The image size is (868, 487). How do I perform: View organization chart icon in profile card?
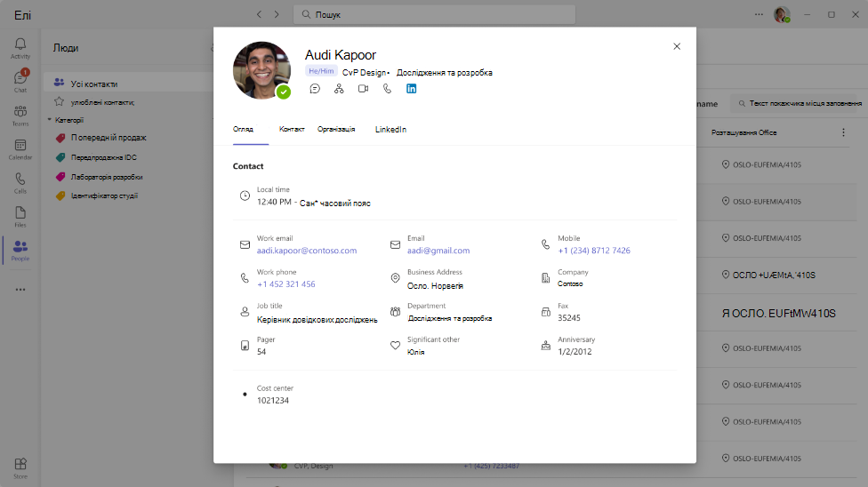pos(339,89)
